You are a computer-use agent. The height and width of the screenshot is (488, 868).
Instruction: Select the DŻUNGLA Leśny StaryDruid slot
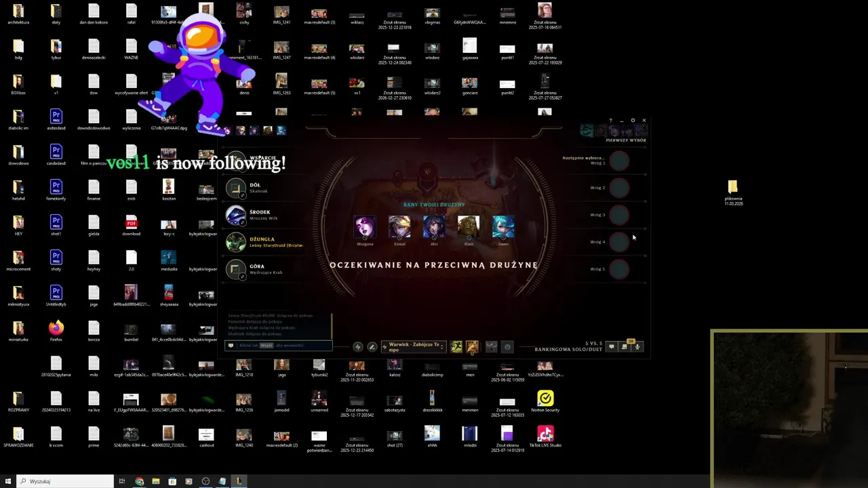point(264,243)
